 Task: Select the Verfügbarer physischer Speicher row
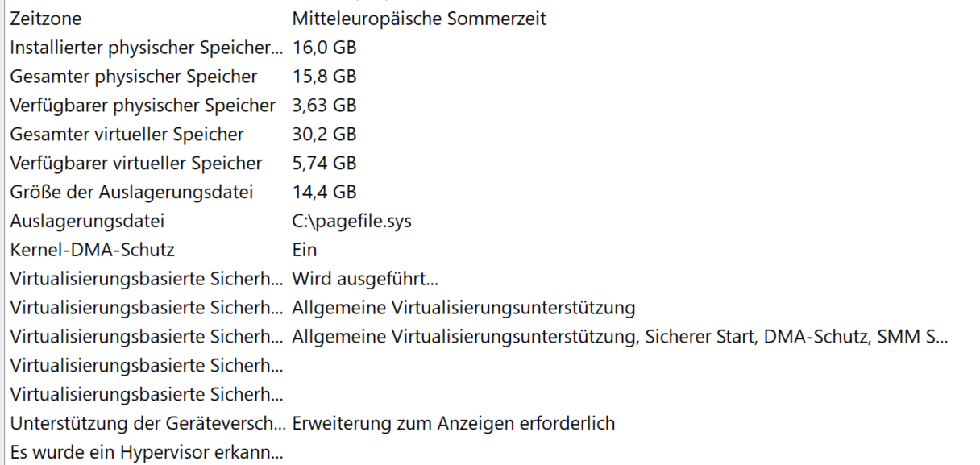(x=490, y=106)
